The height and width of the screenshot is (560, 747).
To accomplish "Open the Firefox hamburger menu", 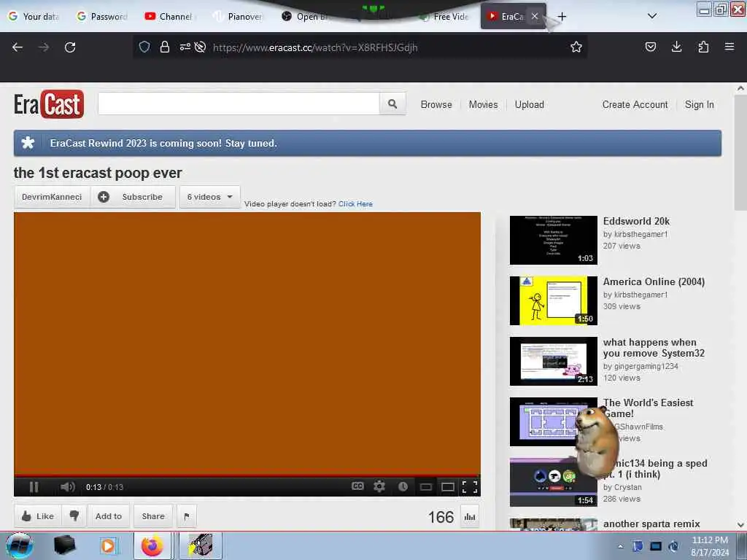I will point(729,47).
